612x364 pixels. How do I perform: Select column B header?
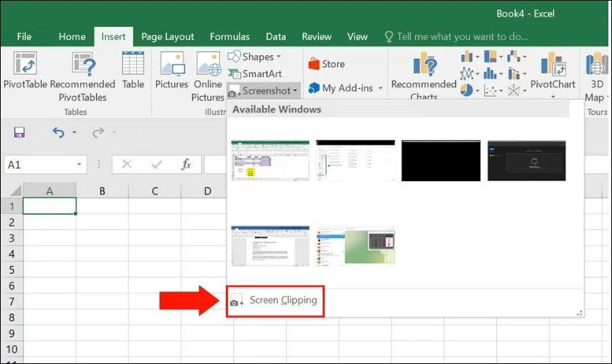[x=102, y=191]
